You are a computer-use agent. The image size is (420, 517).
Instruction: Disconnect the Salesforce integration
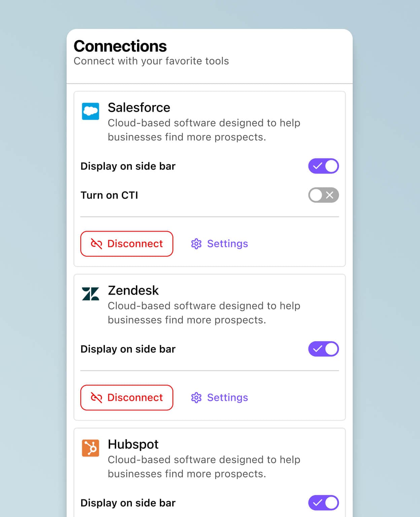pyautogui.click(x=127, y=244)
